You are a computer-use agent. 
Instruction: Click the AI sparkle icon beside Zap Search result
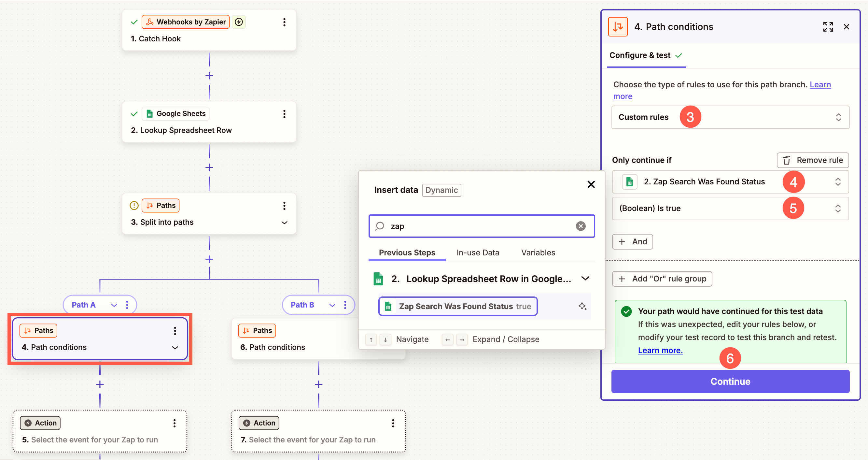pyautogui.click(x=582, y=306)
